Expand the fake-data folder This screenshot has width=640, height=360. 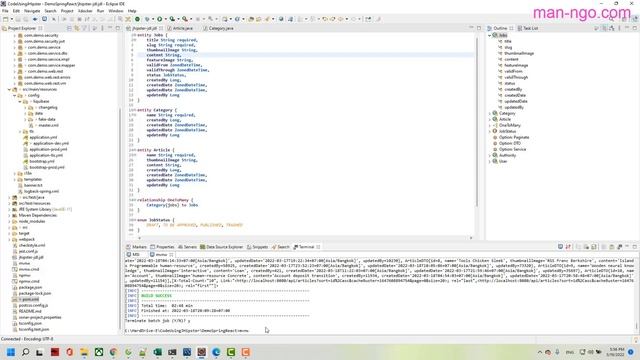click(25, 120)
